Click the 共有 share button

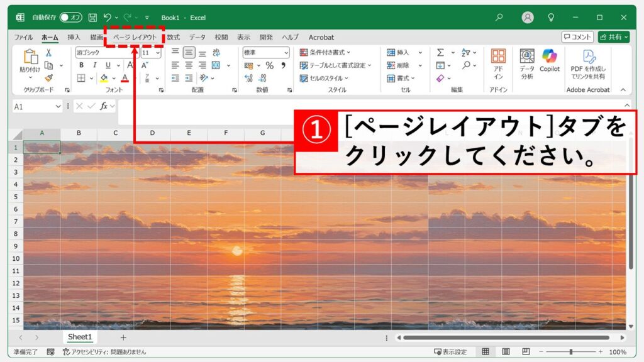613,37
